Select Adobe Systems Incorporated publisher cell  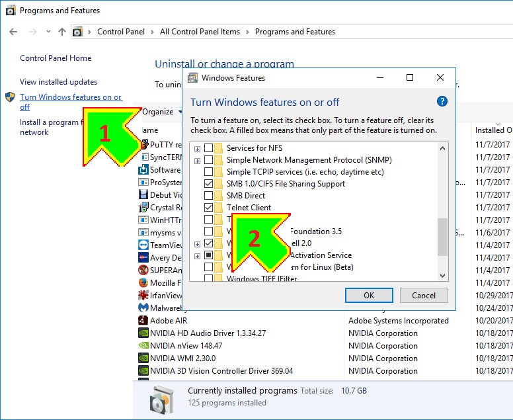click(398, 321)
